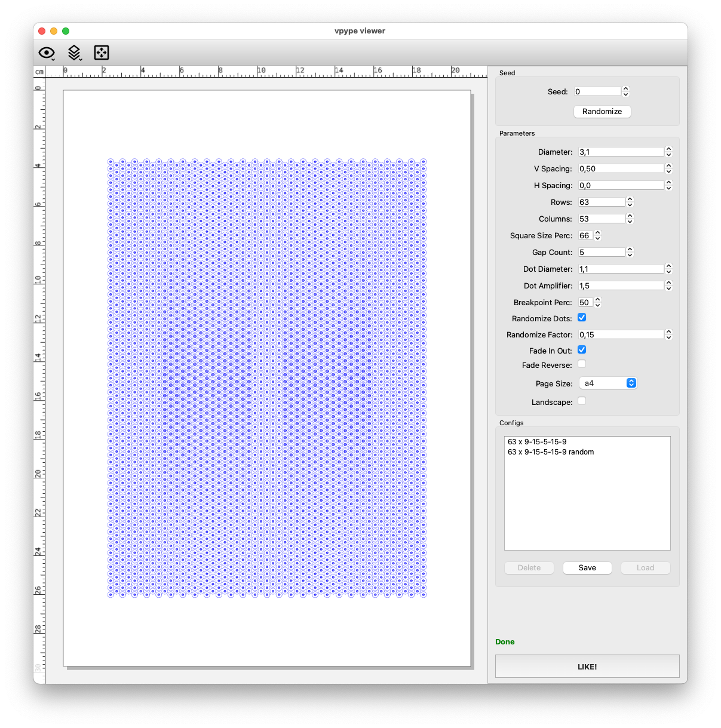Click the Save config button

click(587, 568)
